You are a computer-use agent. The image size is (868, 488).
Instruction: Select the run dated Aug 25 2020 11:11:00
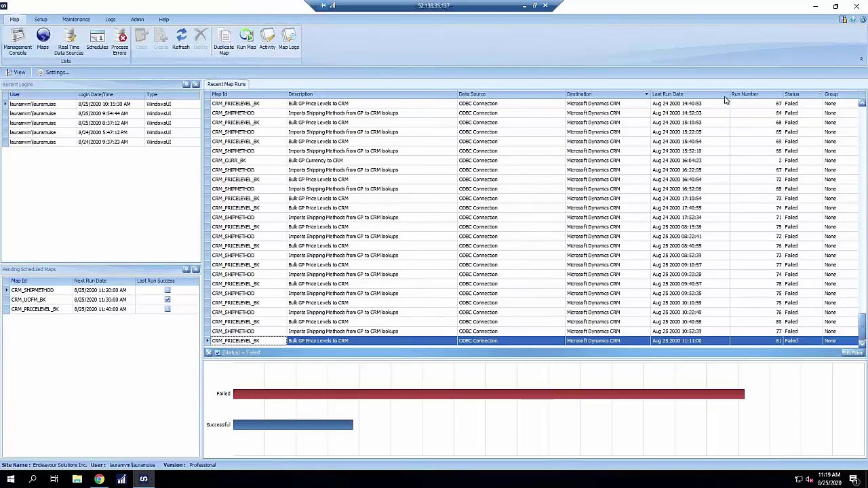[x=532, y=341]
